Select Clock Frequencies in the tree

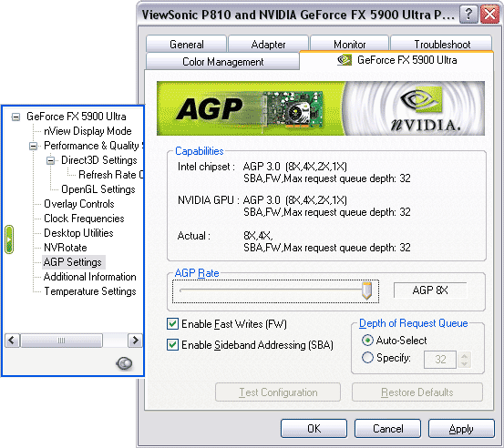84,219
